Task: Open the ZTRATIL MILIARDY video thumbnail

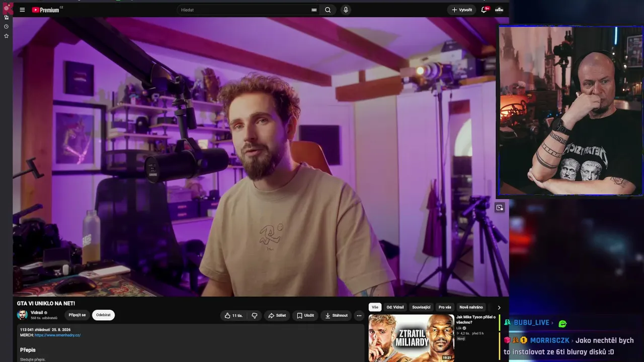Action: 411,338
